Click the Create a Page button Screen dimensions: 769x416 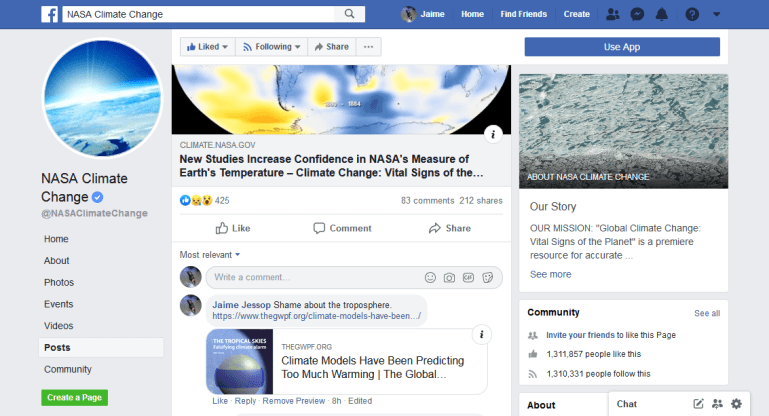pos(75,397)
